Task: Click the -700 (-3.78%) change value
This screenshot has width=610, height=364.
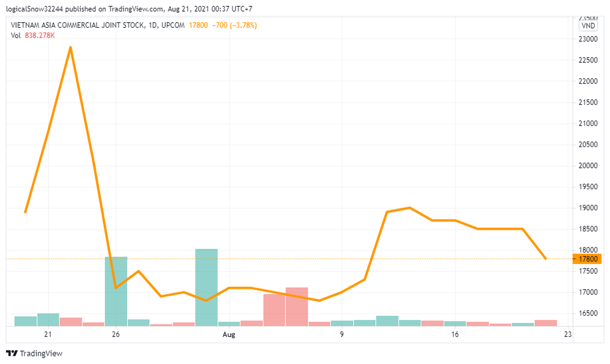Action: click(234, 25)
